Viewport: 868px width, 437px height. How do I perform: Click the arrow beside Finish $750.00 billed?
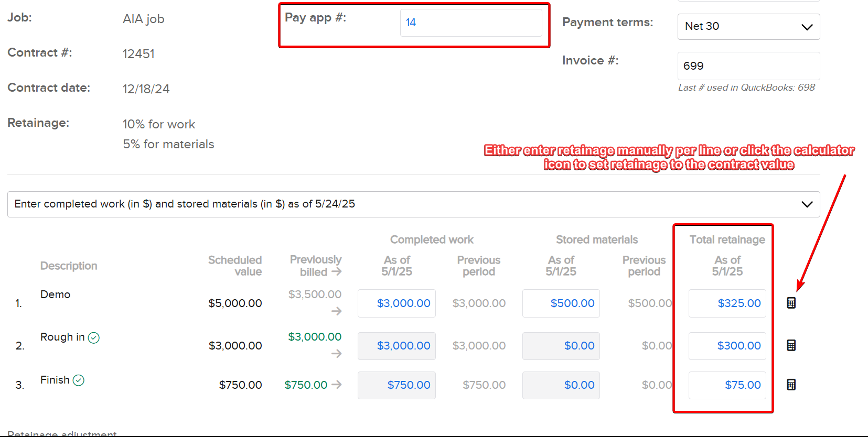coord(336,385)
